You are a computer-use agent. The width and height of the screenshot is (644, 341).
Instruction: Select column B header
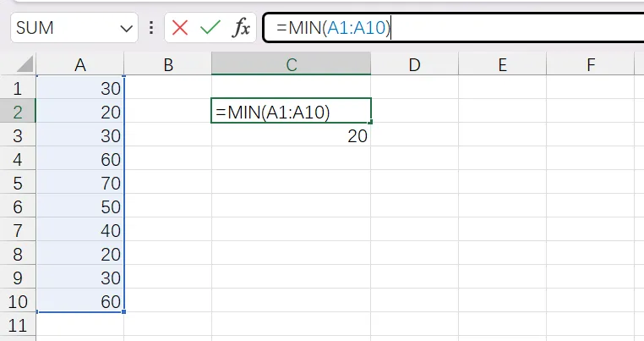pyautogui.click(x=168, y=64)
